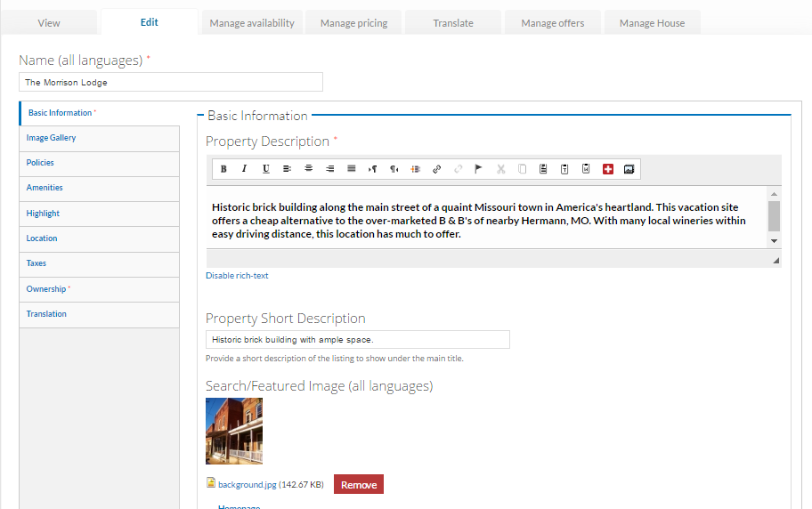Viewport: 812px width, 509px height.
Task: Click the paste clipboard icon
Action: coord(543,169)
